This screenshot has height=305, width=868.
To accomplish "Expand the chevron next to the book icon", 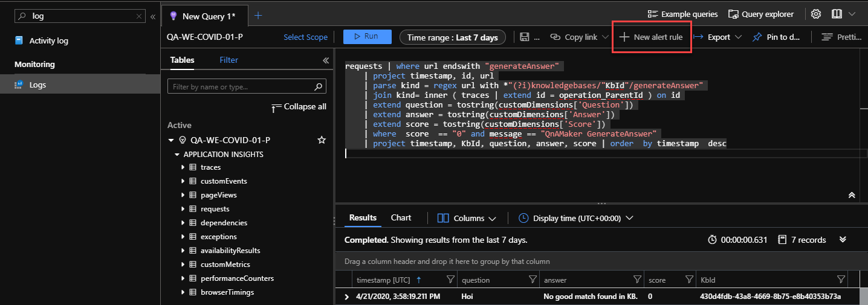I will (x=852, y=14).
